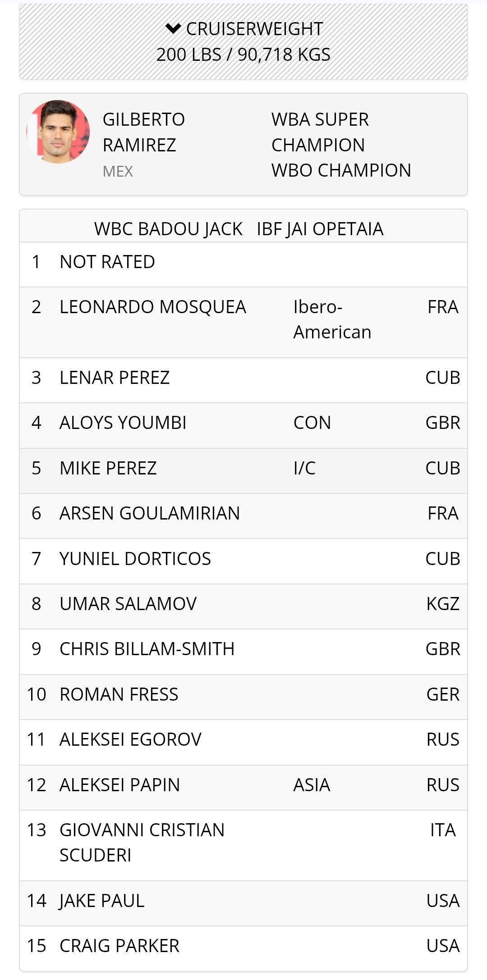Viewport: 487px width, 980px height.
Task: Select champion name Gilberto Ramirez
Action: [x=144, y=132]
